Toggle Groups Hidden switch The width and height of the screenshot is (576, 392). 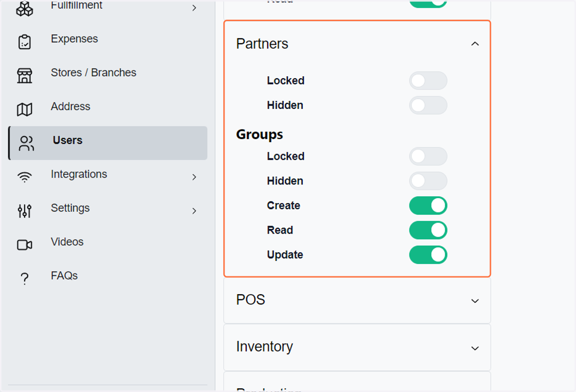[x=428, y=181]
